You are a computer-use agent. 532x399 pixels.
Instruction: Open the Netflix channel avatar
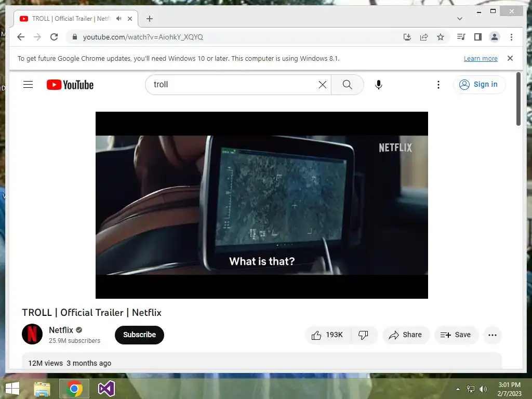(32, 334)
